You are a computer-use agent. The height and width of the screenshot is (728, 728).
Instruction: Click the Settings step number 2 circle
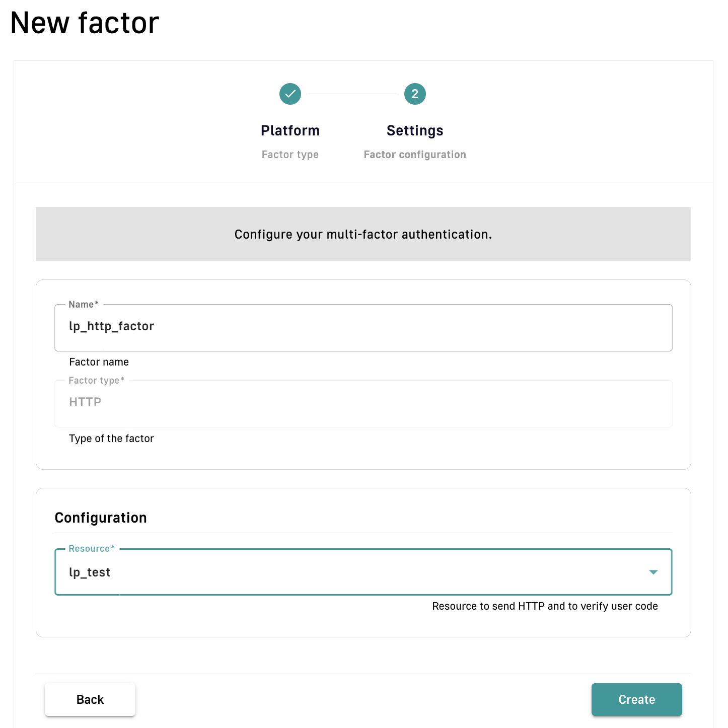pos(415,94)
